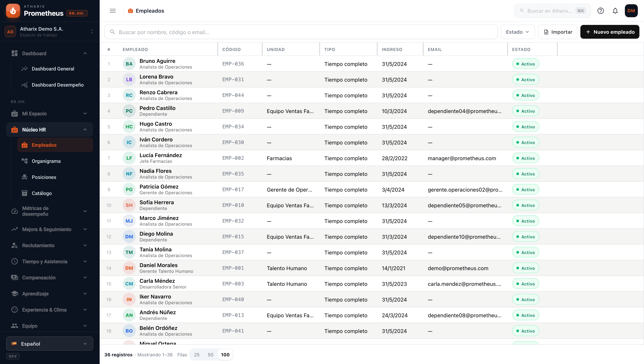Go to Posiciones page
644x364 pixels.
tap(55, 177)
